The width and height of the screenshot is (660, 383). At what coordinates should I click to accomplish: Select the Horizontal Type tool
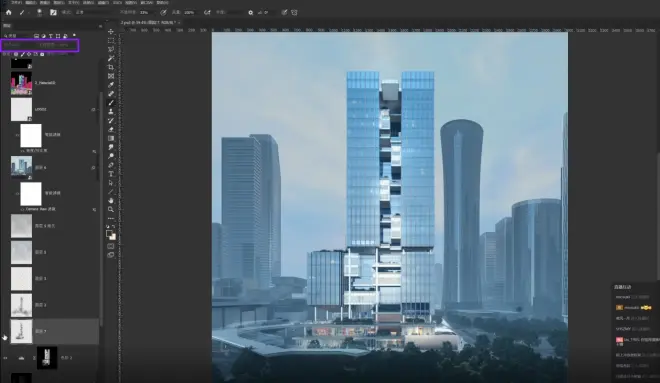point(111,174)
